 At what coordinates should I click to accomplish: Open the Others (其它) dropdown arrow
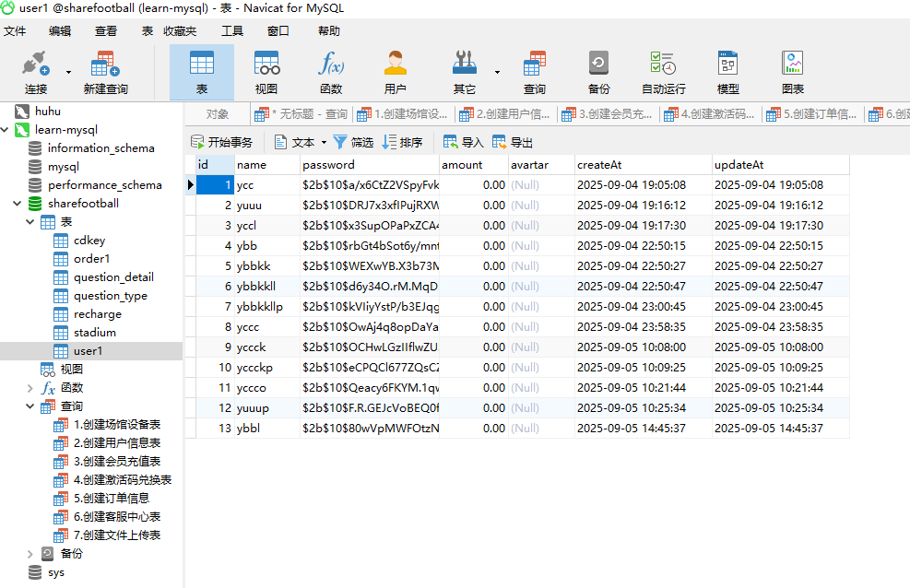coord(497,72)
